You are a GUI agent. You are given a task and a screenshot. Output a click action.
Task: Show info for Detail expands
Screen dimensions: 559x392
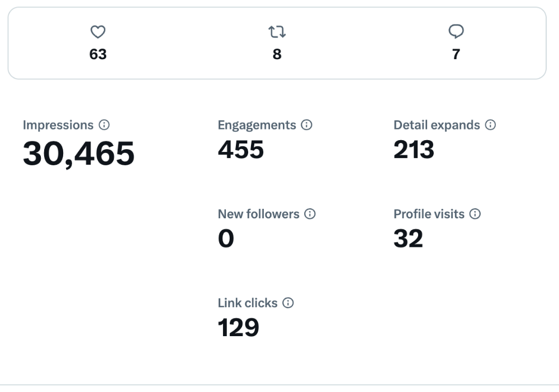point(490,125)
